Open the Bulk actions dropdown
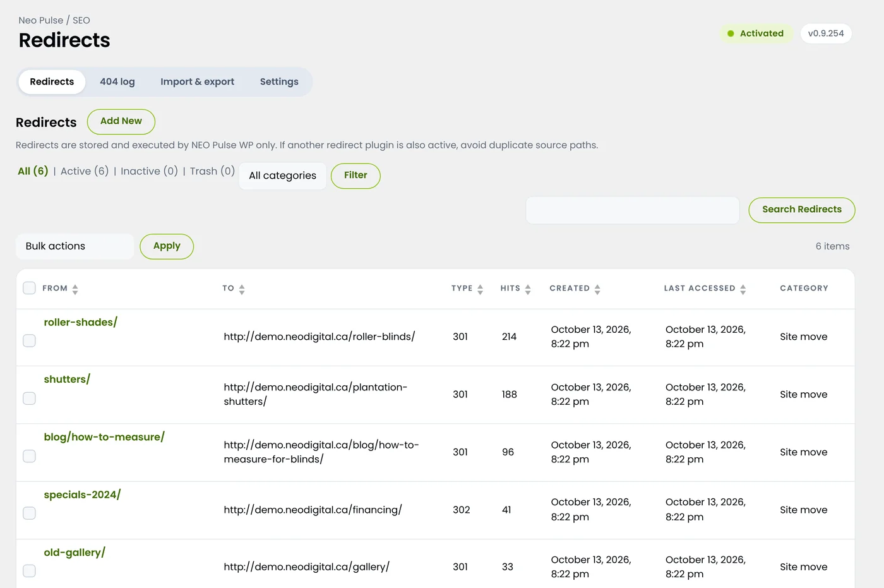Screen dimensions: 884x588 pyautogui.click(x=75, y=246)
